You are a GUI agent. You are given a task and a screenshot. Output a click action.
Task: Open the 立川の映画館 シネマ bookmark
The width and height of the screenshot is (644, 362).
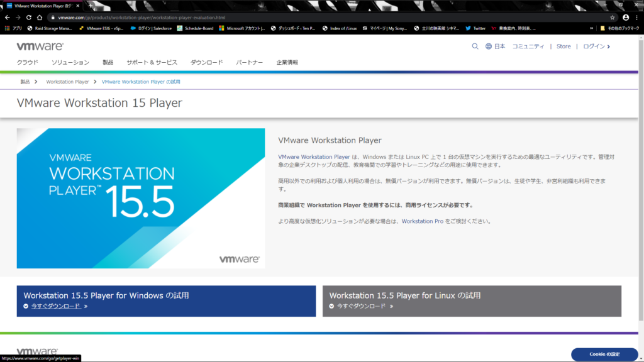coord(436,28)
